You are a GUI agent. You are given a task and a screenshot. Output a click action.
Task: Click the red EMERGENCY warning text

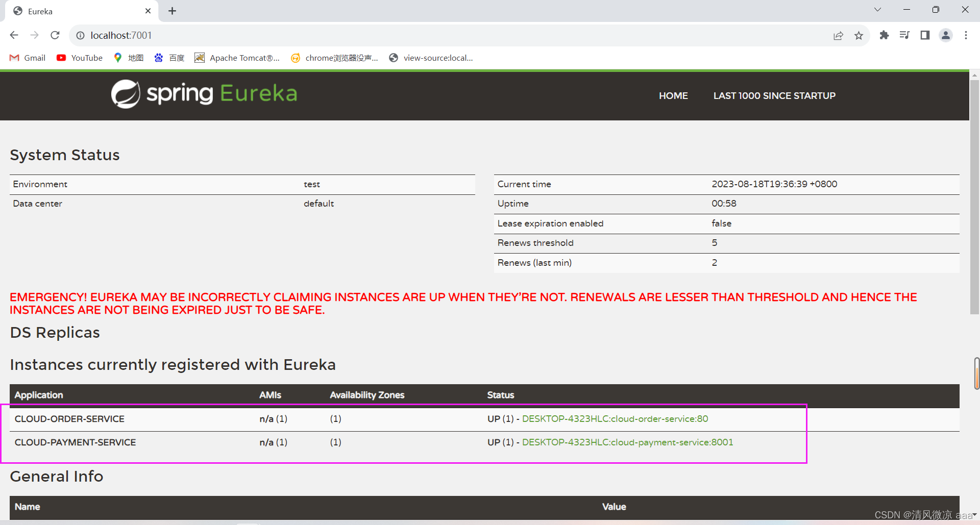coord(463,304)
